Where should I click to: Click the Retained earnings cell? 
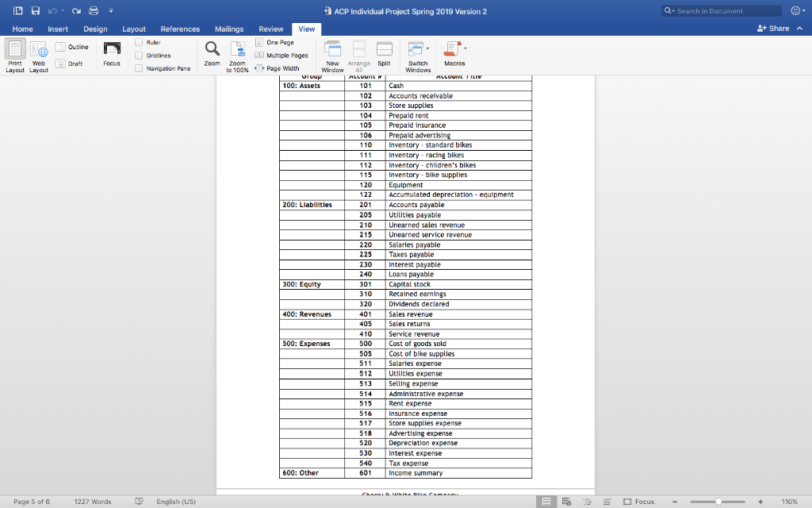click(458, 294)
